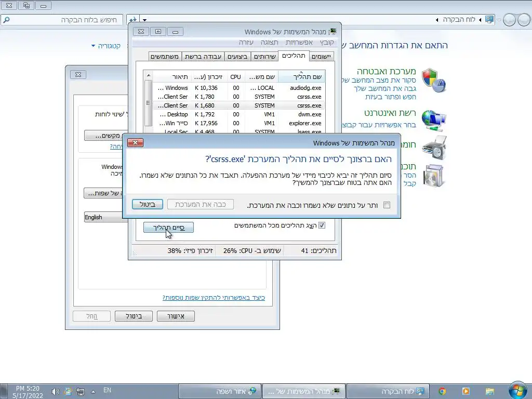Click the network tray icon

(x=81, y=392)
